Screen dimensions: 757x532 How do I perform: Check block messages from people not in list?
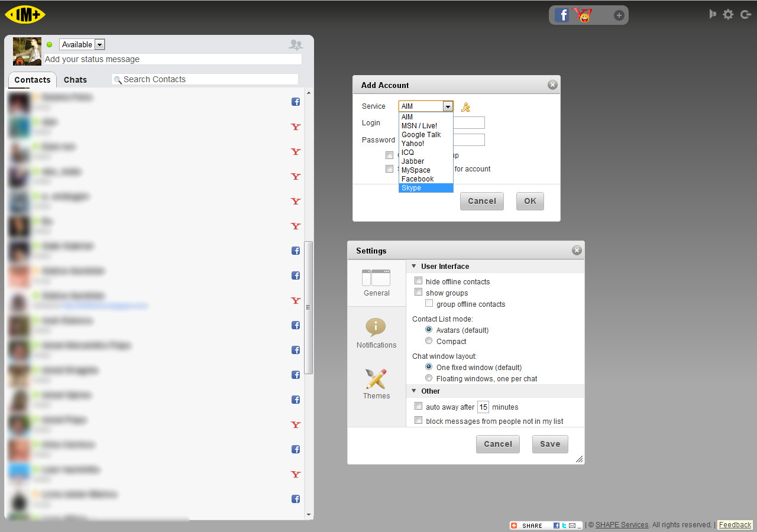pos(419,421)
